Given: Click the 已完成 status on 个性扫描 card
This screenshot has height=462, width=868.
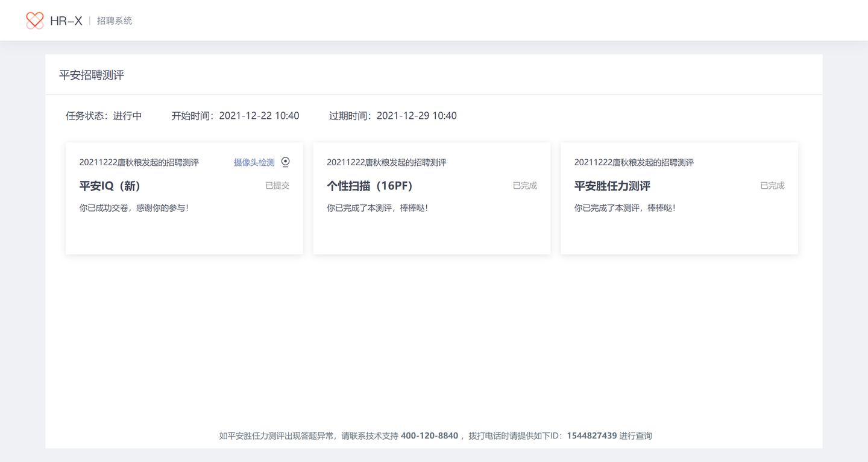Looking at the screenshot, I should [525, 186].
